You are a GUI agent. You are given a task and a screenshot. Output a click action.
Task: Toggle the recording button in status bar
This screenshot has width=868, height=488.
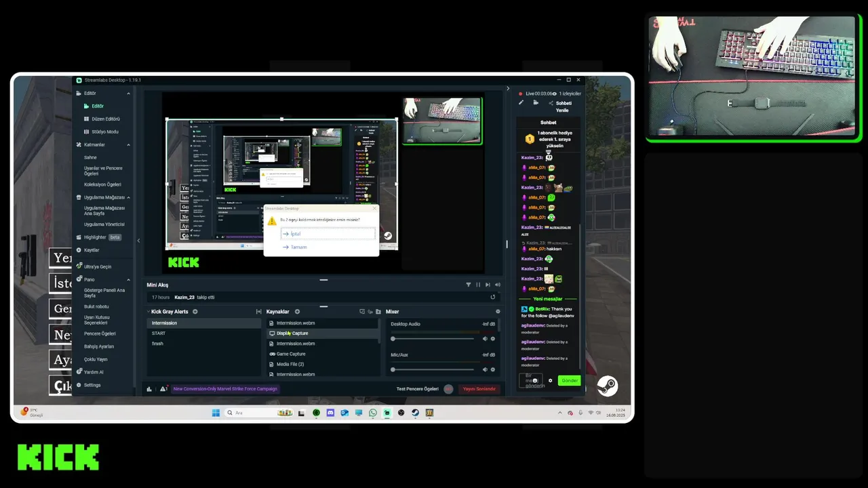click(448, 389)
